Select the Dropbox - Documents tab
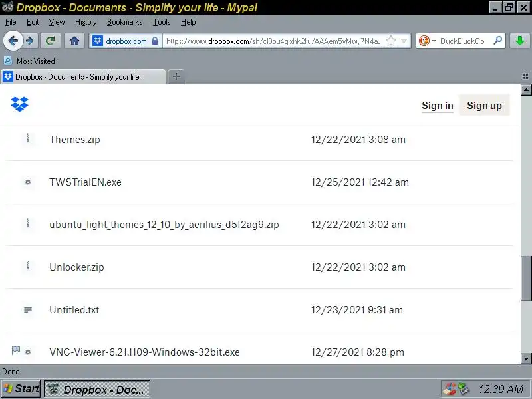 [83, 76]
